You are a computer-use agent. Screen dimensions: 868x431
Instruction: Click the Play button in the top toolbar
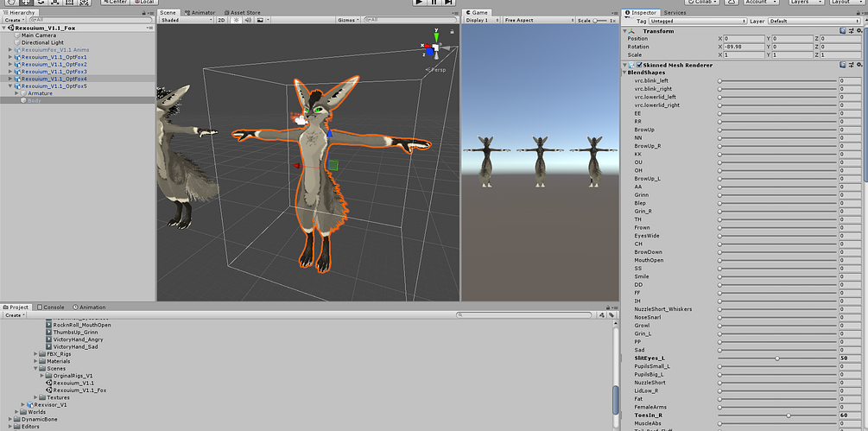coord(419,3)
